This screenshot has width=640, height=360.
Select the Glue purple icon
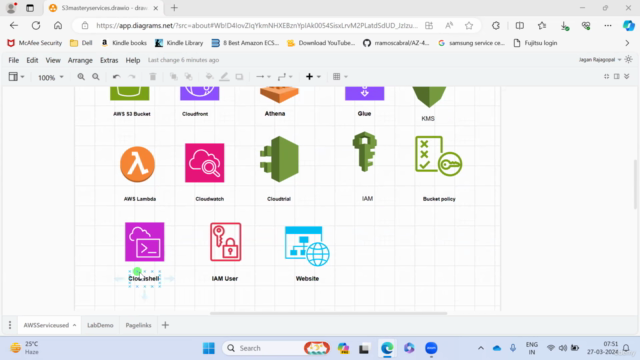pos(364,93)
